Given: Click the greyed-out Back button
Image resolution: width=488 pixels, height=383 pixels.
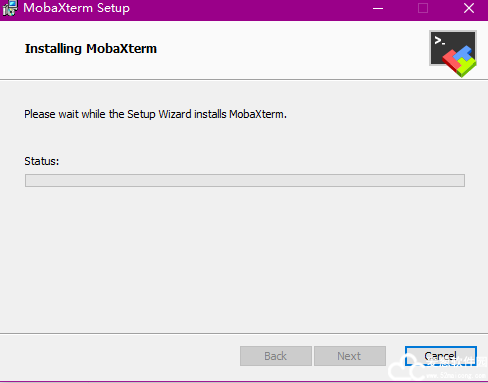Looking at the screenshot, I should [276, 356].
